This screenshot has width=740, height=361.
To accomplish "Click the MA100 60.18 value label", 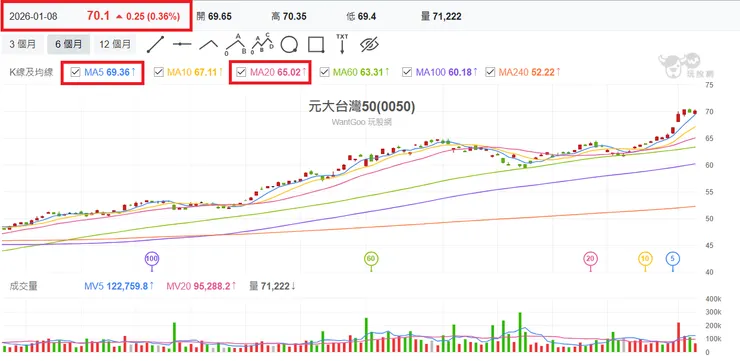I will click(447, 72).
